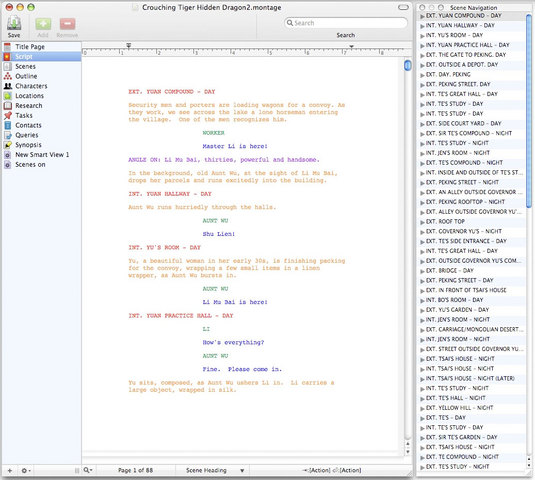Click the left indent marker on the ruler

click(129, 45)
